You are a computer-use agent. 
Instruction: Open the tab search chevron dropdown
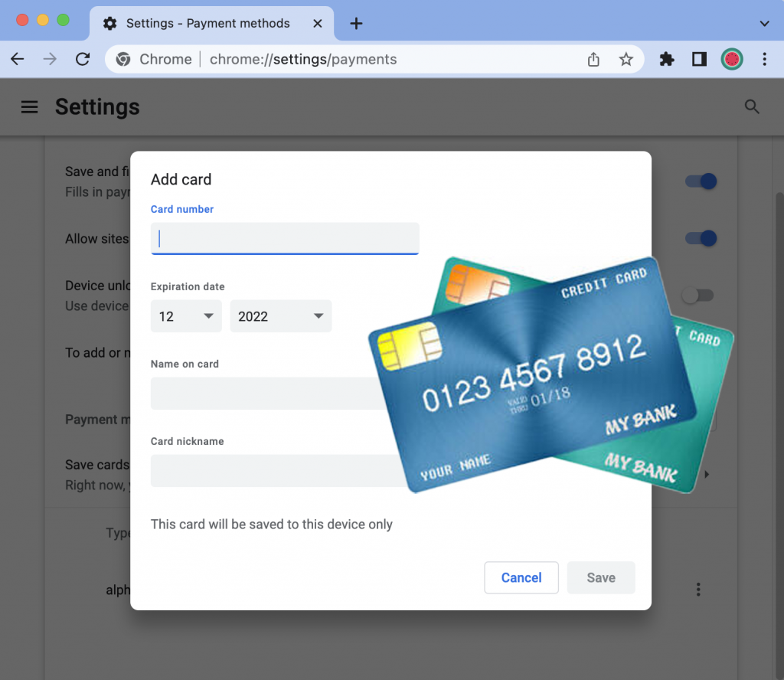764,23
